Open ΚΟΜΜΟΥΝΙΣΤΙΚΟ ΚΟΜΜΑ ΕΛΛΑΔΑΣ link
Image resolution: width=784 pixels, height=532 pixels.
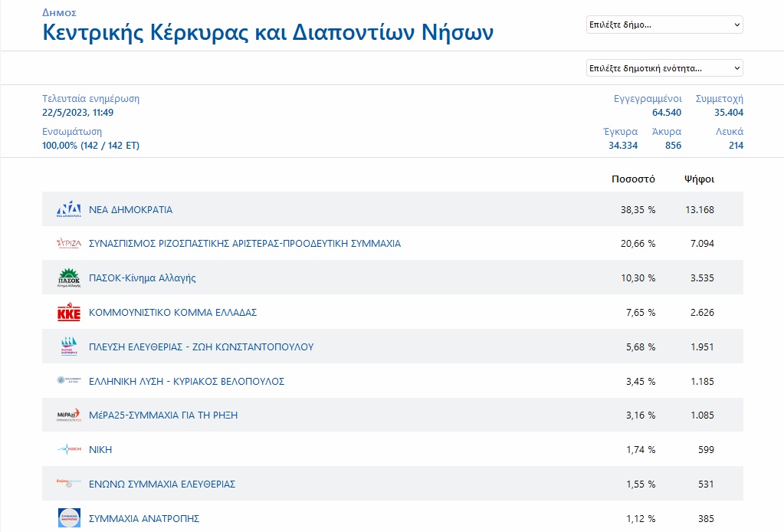[172, 313]
